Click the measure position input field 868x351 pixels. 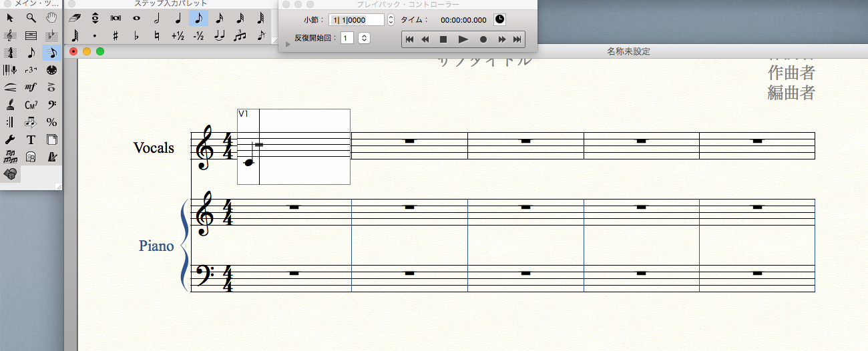click(x=357, y=19)
